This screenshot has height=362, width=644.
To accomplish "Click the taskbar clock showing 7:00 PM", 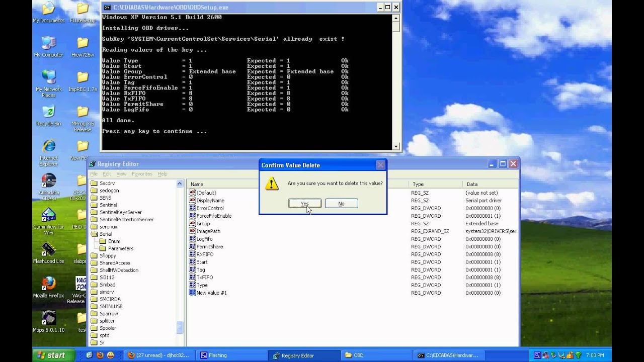I will (595, 355).
